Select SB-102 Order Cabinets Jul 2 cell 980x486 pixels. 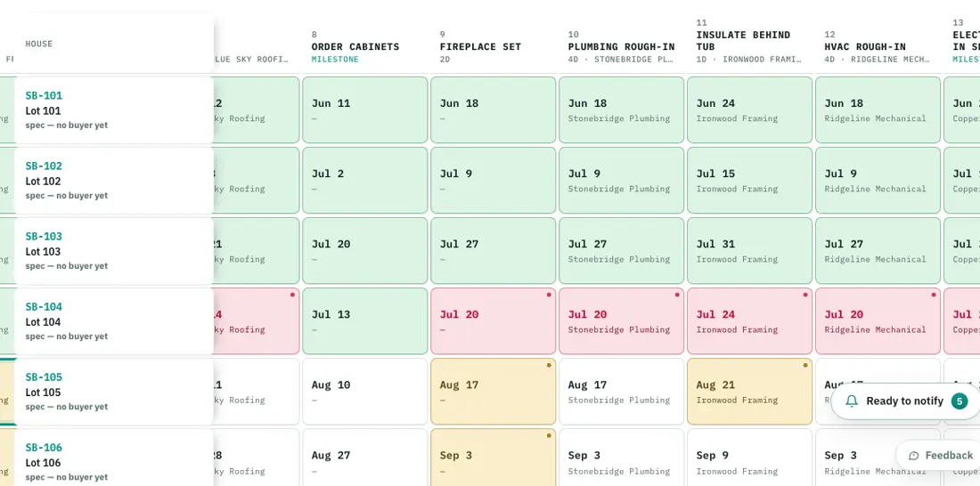pos(365,181)
